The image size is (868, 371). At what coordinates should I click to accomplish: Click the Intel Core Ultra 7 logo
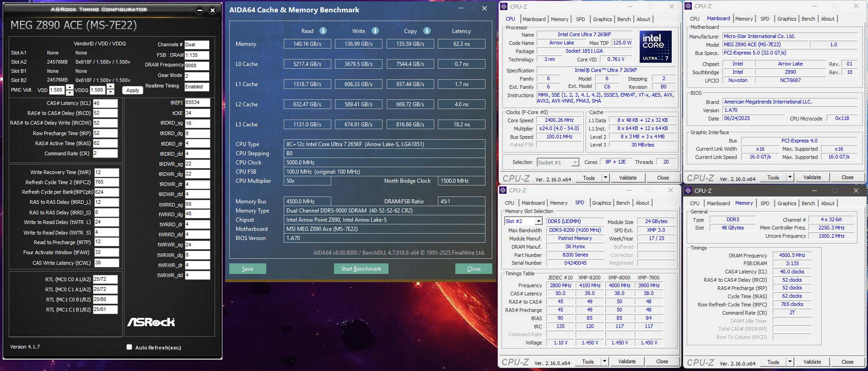(655, 46)
